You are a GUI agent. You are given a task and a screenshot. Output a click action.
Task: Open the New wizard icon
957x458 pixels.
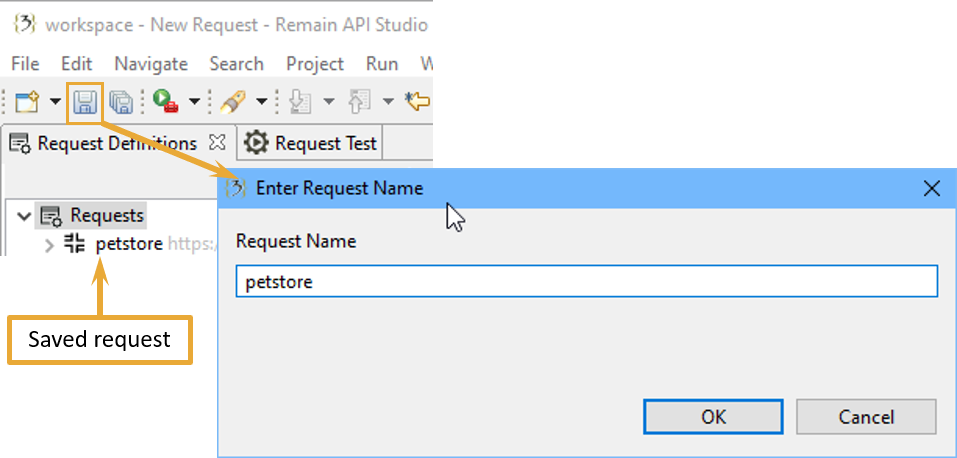(x=27, y=101)
